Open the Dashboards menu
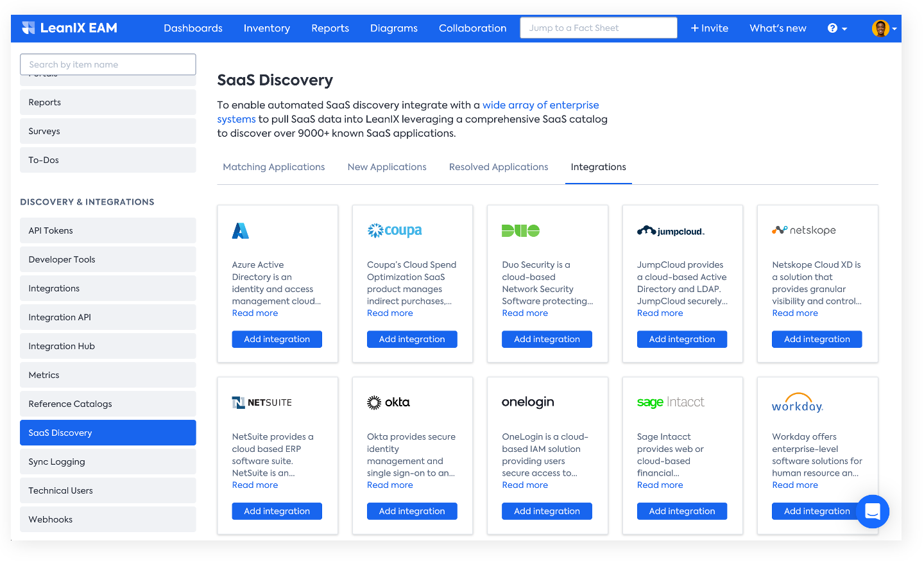Viewport: 924px width, 561px height. tap(193, 28)
